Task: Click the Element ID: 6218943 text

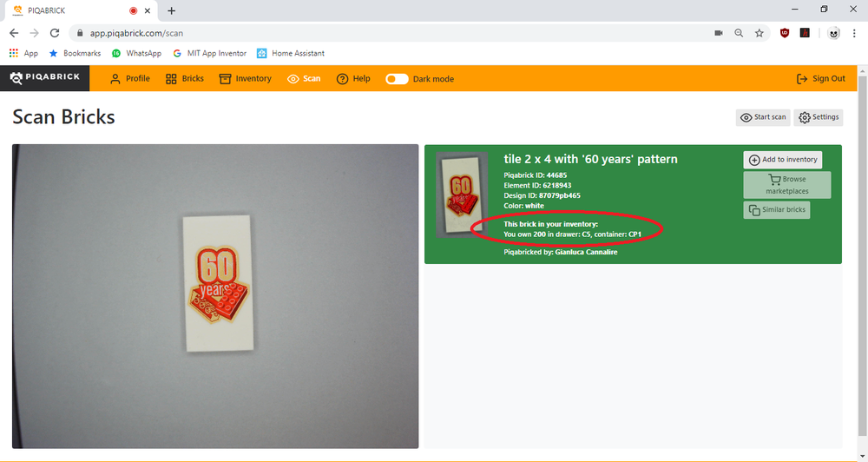Action: click(537, 185)
